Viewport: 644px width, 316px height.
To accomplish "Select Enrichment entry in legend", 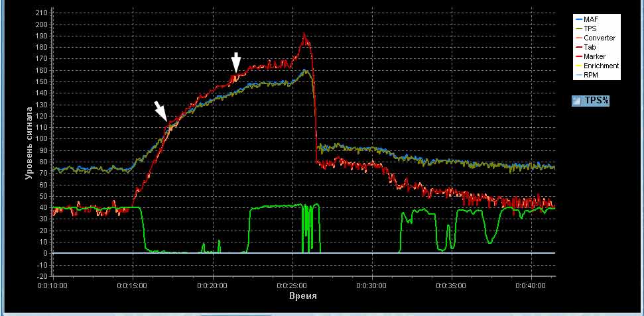I will click(598, 66).
